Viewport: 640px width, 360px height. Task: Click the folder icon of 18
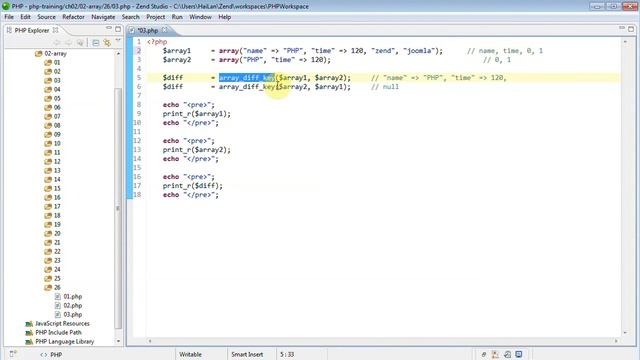tap(48, 215)
